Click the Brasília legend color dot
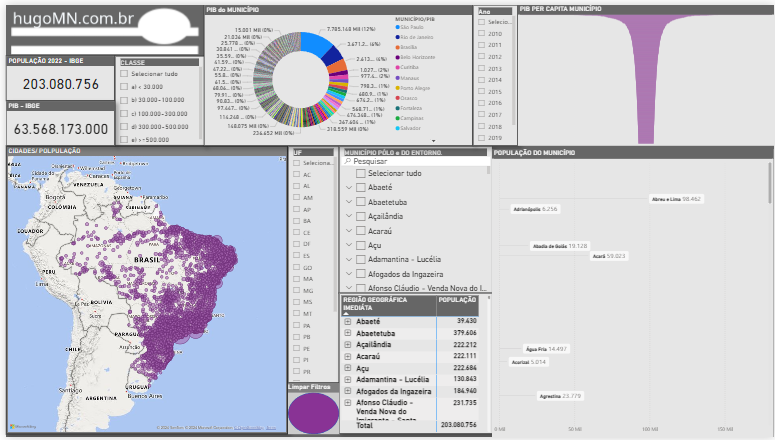 [400, 48]
